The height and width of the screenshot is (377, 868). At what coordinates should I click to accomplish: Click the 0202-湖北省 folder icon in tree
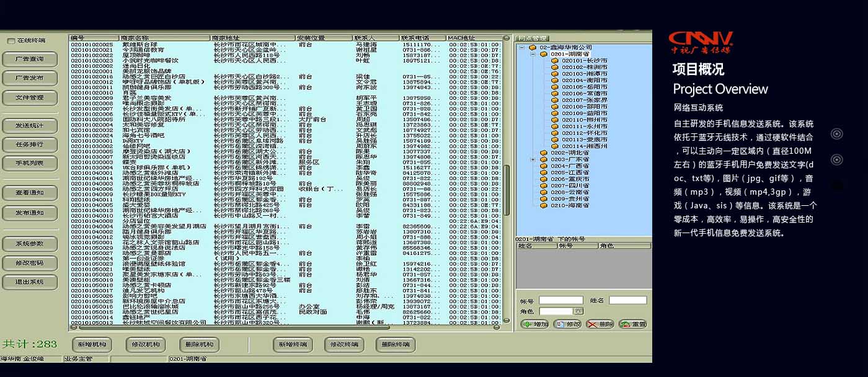click(x=544, y=153)
